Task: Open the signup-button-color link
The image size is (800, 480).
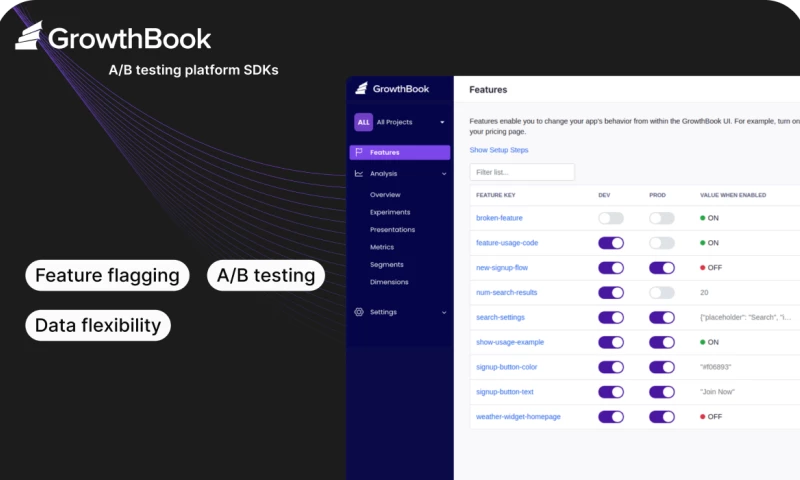Action: click(506, 367)
